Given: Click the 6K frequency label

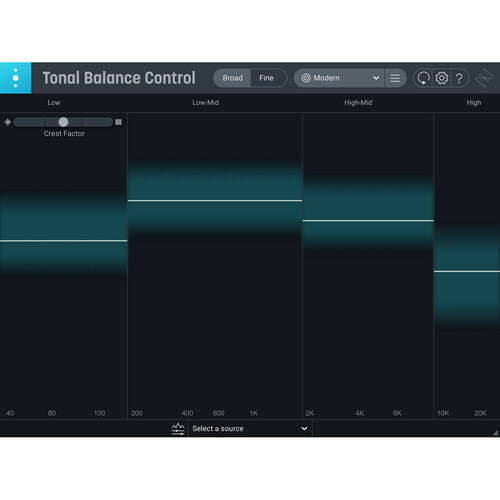Looking at the screenshot, I should [x=397, y=413].
